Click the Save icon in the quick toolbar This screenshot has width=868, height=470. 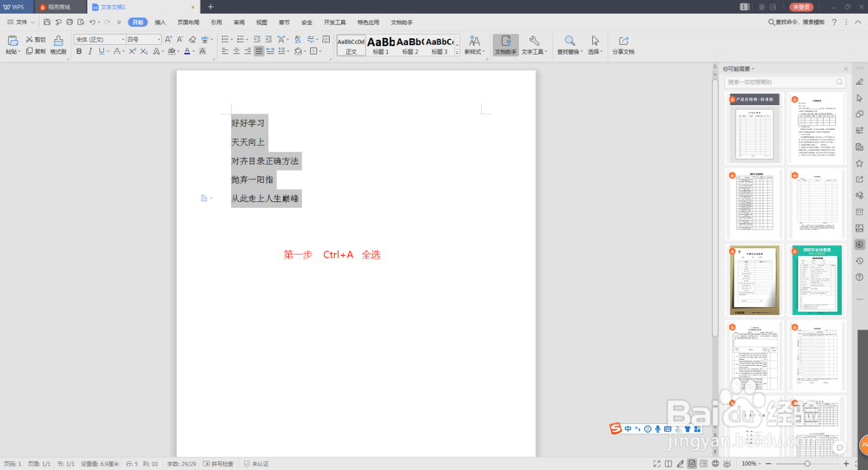(x=47, y=23)
